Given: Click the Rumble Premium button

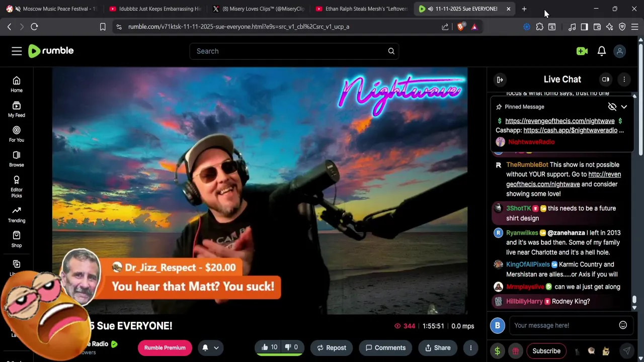Looking at the screenshot, I should [165, 347].
